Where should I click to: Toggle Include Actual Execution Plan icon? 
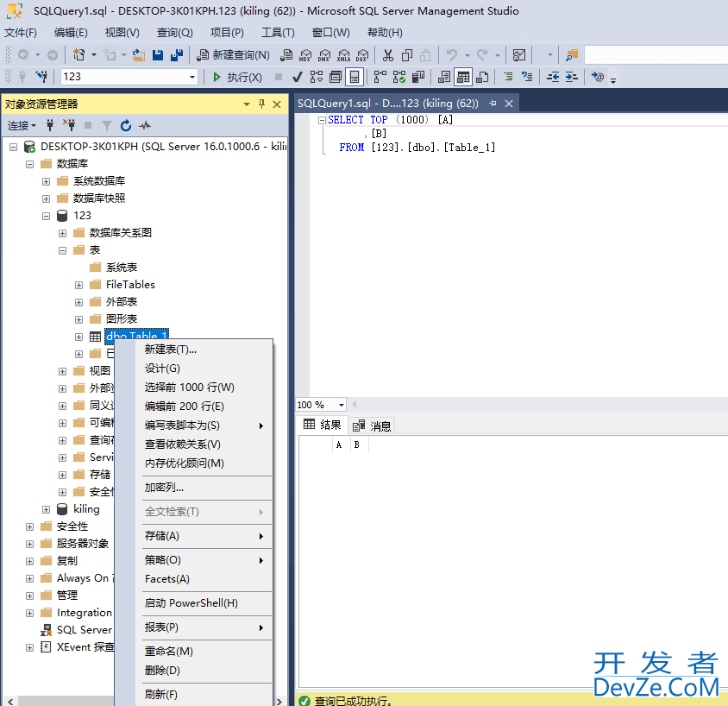click(x=380, y=77)
